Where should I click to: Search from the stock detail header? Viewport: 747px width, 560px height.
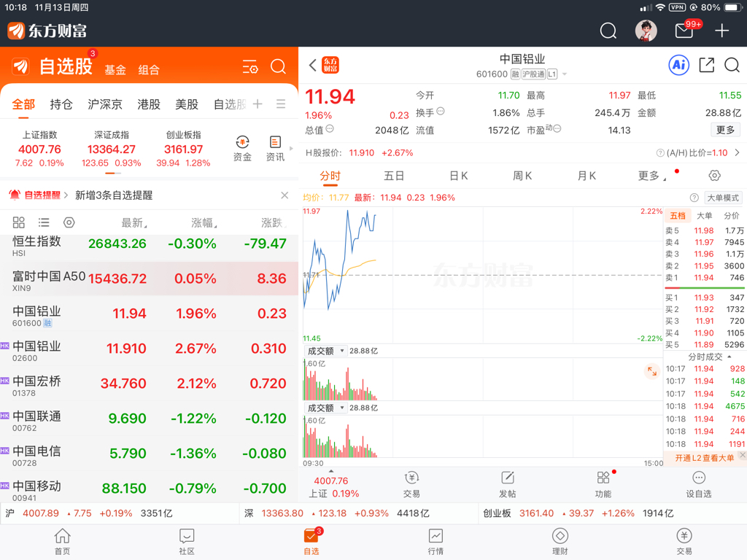[732, 65]
